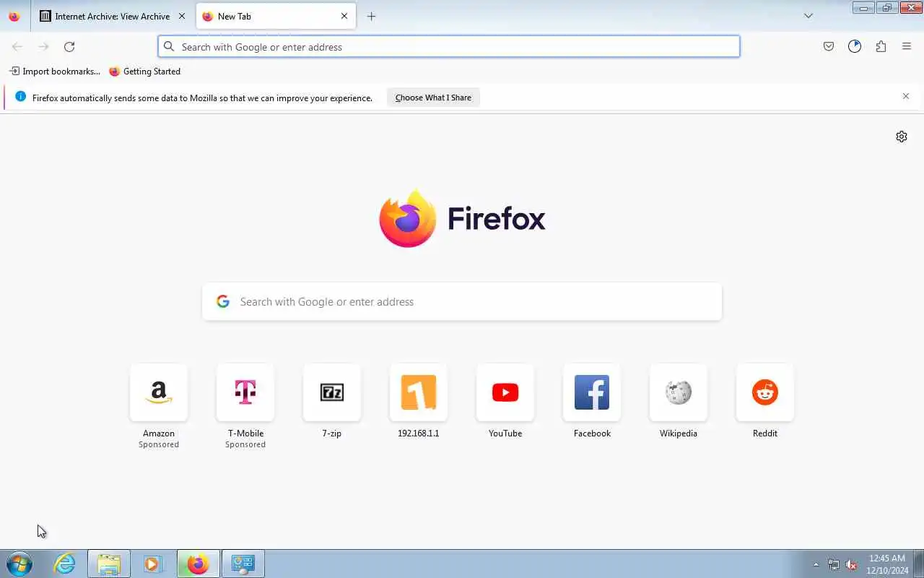Open Getting Started bookmark
The image size is (924, 578).
144,72
